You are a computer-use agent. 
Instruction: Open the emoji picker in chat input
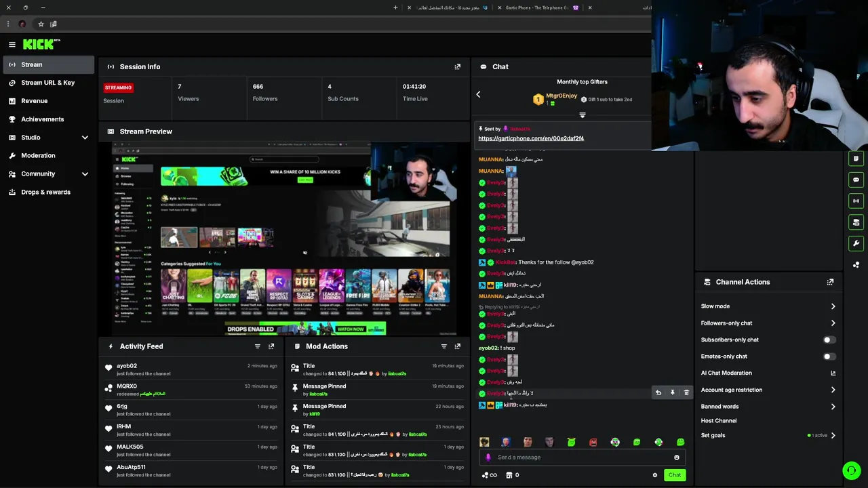pyautogui.click(x=676, y=457)
